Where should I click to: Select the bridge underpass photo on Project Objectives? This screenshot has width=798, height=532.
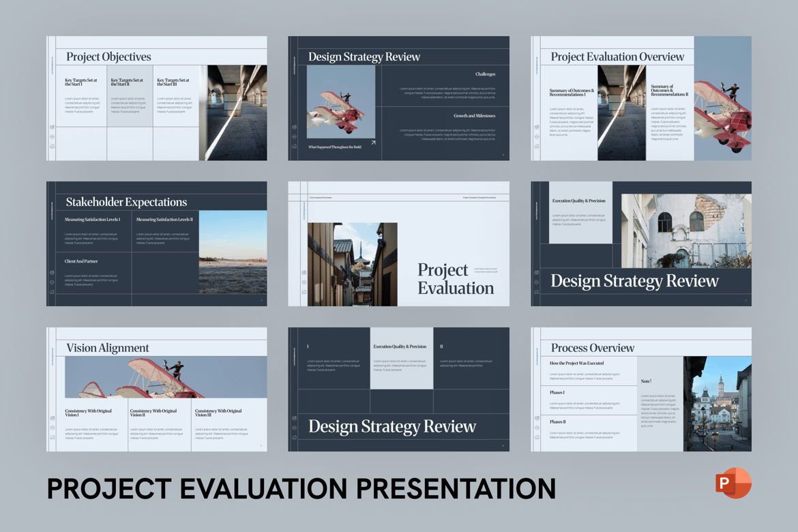(x=233, y=113)
